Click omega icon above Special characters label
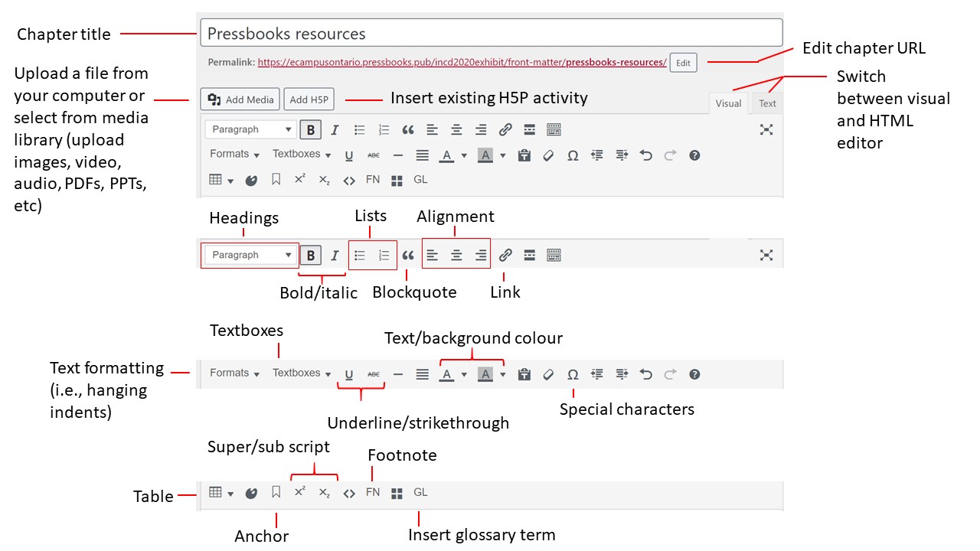This screenshot has height=551, width=980. [x=573, y=374]
